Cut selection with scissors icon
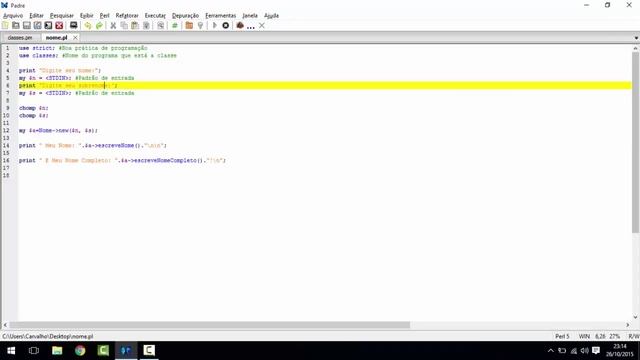 pos(113,25)
